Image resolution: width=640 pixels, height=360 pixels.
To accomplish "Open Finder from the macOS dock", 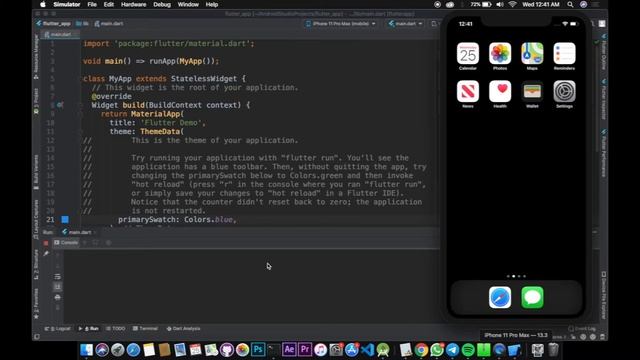I will pos(87,350).
